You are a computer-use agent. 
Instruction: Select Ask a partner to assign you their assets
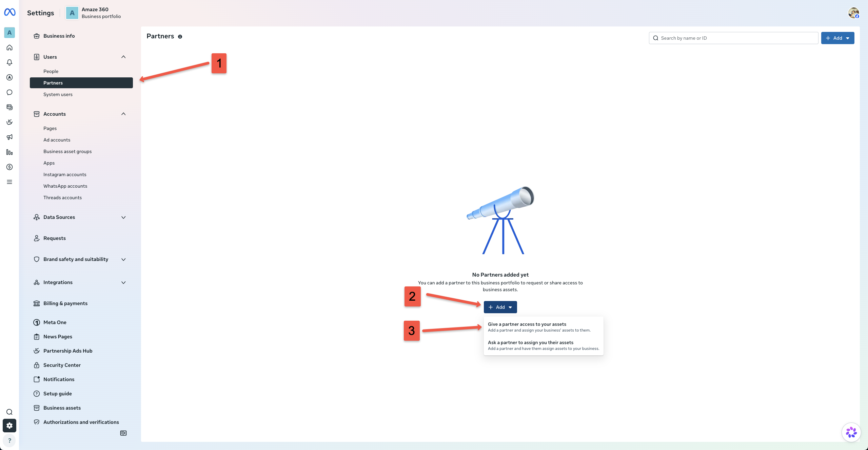point(544,345)
